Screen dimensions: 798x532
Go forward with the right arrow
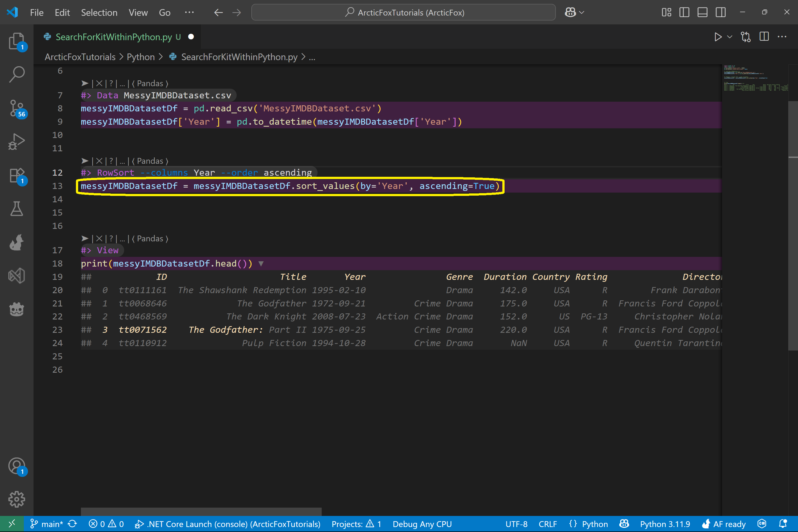(x=236, y=12)
